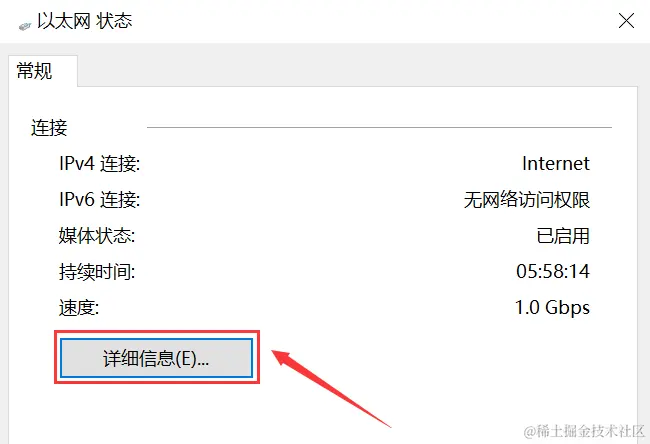Image resolution: width=650 pixels, height=444 pixels.
Task: Select the 05:58:14 duration value
Action: [x=553, y=272]
